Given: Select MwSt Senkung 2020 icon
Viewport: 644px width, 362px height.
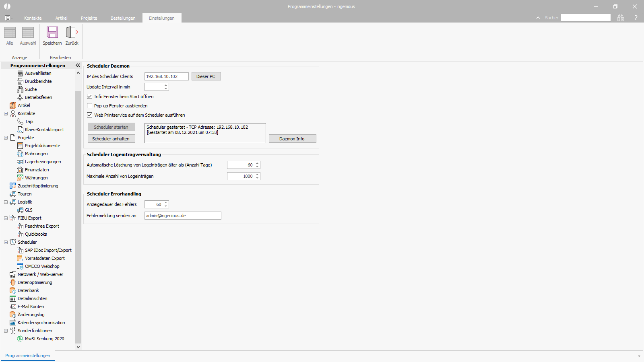Looking at the screenshot, I should [x=20, y=339].
